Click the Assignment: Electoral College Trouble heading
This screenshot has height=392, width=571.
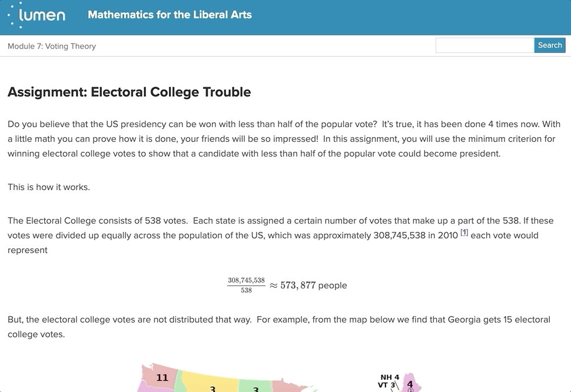(x=130, y=92)
